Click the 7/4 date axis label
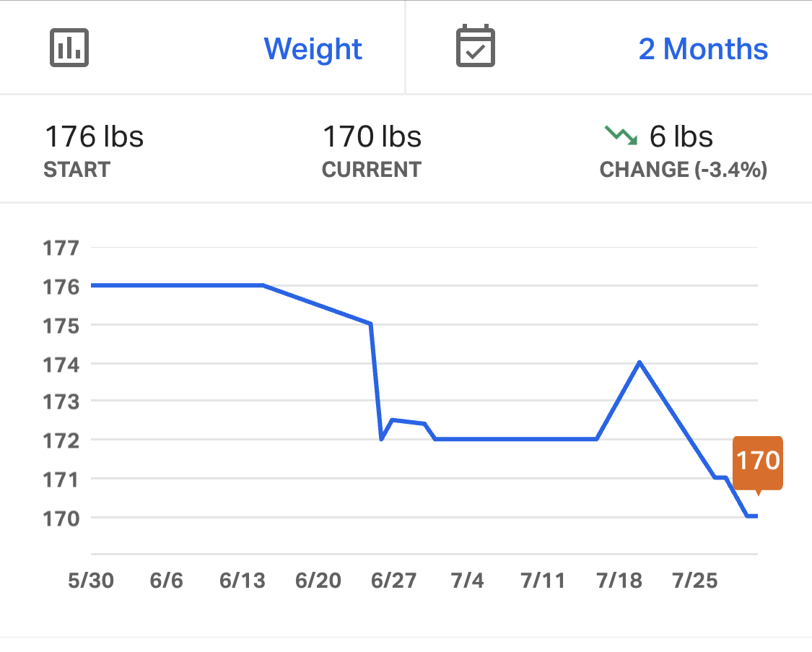 click(468, 581)
